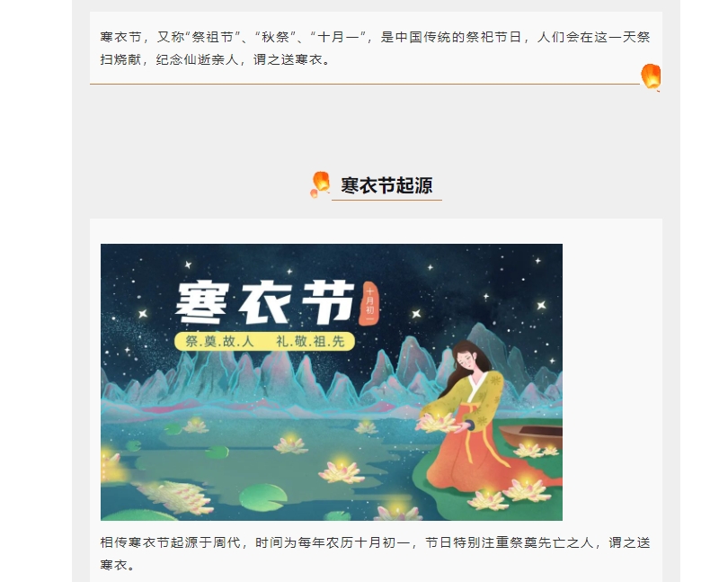Click the orange lantern at divider line end
Screen dimensions: 728x582
[651, 76]
